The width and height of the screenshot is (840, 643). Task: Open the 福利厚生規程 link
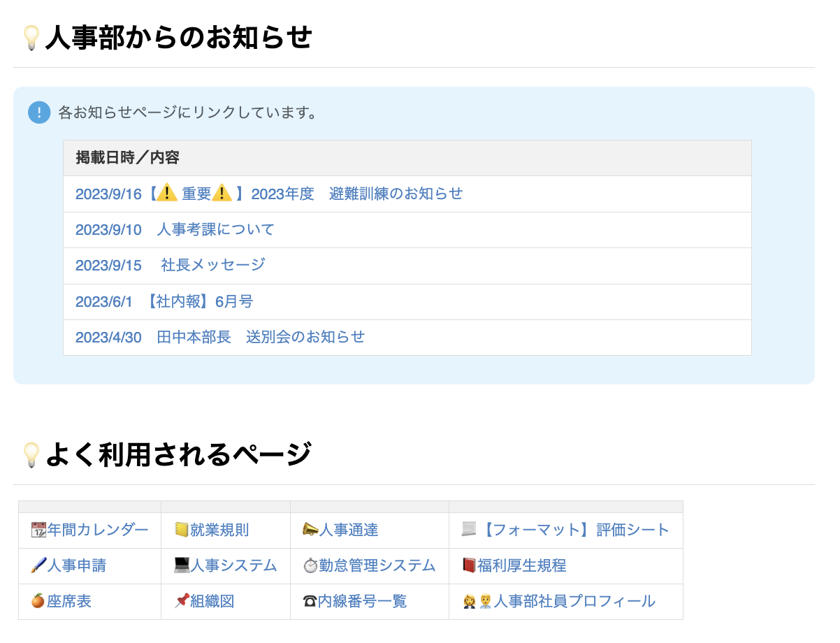point(522,566)
